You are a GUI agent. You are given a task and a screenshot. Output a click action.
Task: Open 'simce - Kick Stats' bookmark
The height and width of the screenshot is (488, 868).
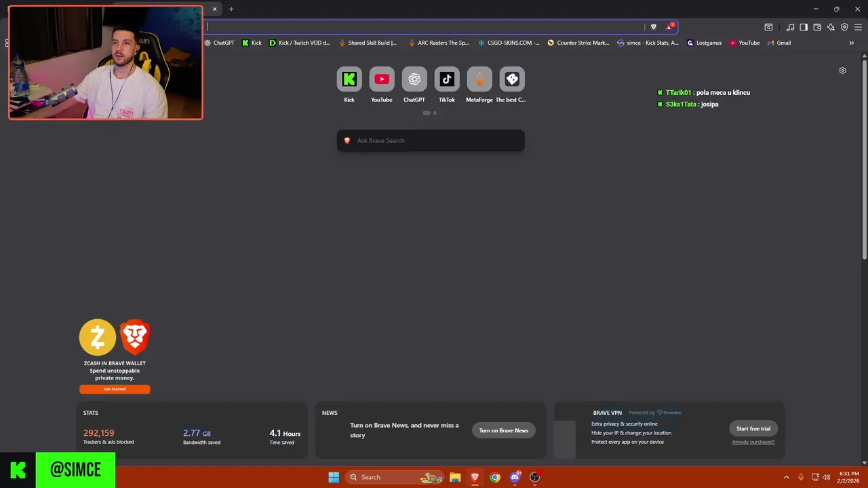(648, 43)
